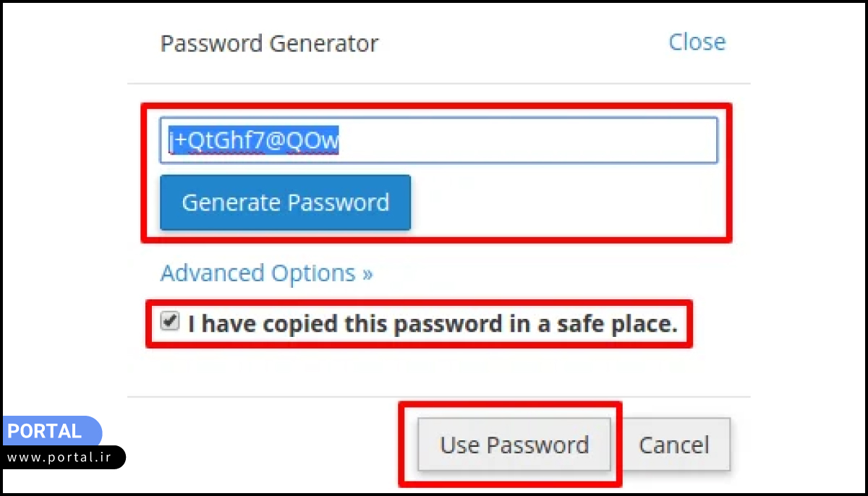The height and width of the screenshot is (496, 868).
Task: Dismiss the dialog using the Close link
Action: (x=697, y=42)
